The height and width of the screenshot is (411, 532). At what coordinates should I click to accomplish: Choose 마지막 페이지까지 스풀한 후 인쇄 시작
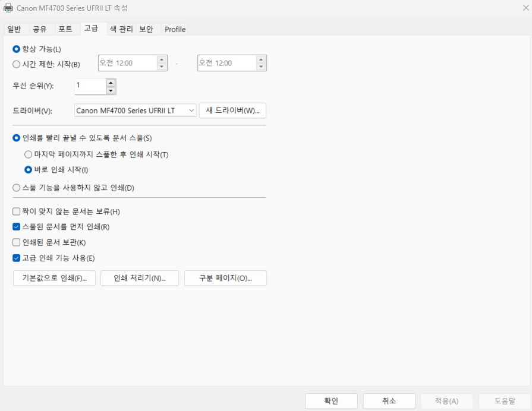pyautogui.click(x=28, y=154)
